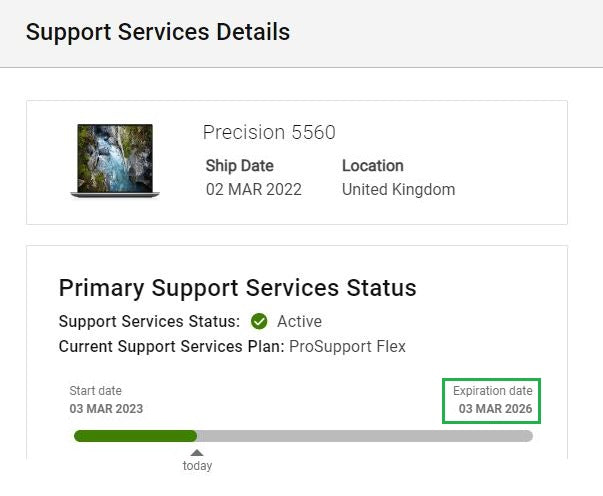This screenshot has width=603, height=496.
Task: Click the Ship Date label
Action: click(x=239, y=166)
